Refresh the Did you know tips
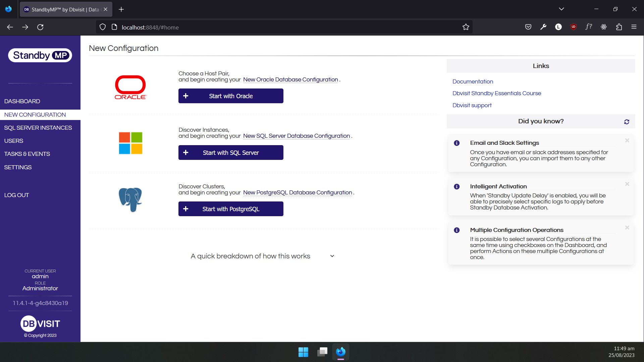Viewport: 644px width, 362px height. tap(627, 122)
